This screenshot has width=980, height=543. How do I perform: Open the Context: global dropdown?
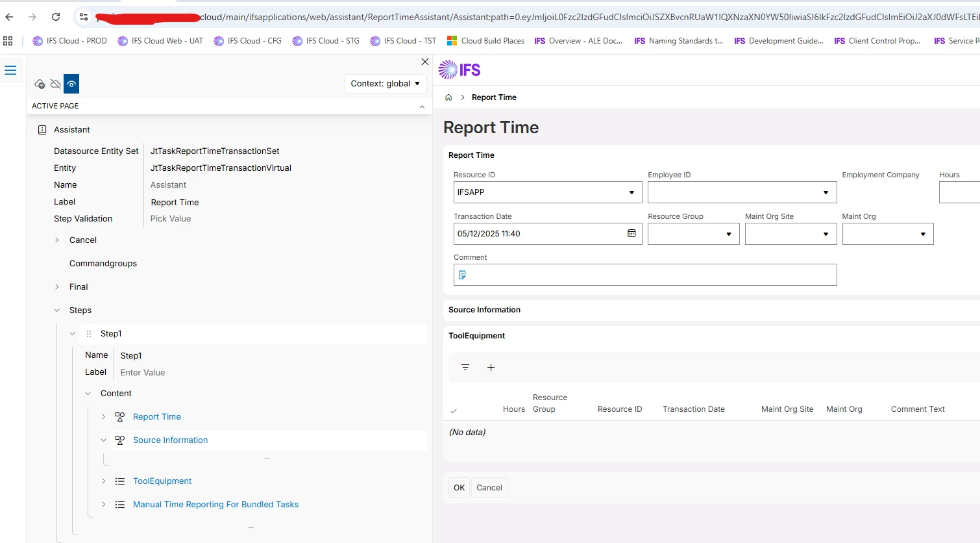tap(385, 83)
